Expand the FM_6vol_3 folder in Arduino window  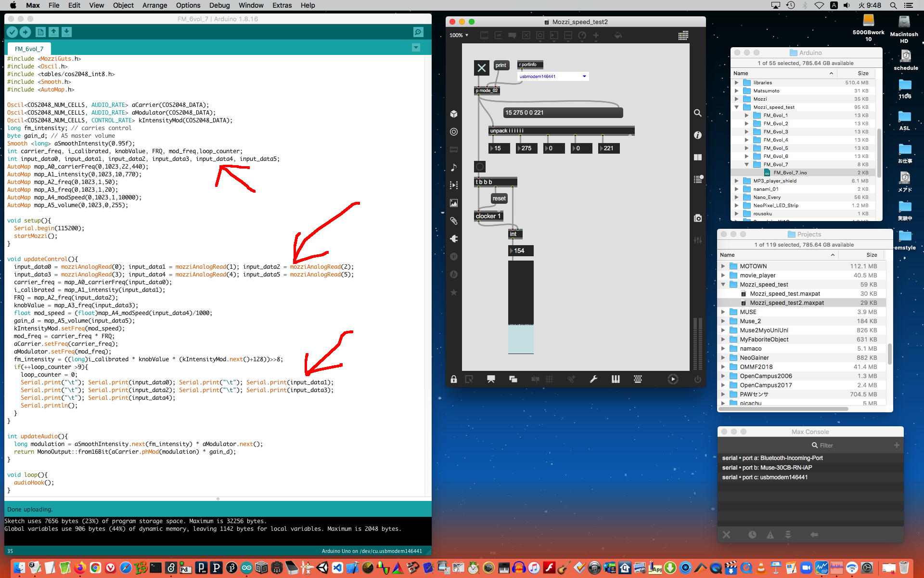[746, 131]
